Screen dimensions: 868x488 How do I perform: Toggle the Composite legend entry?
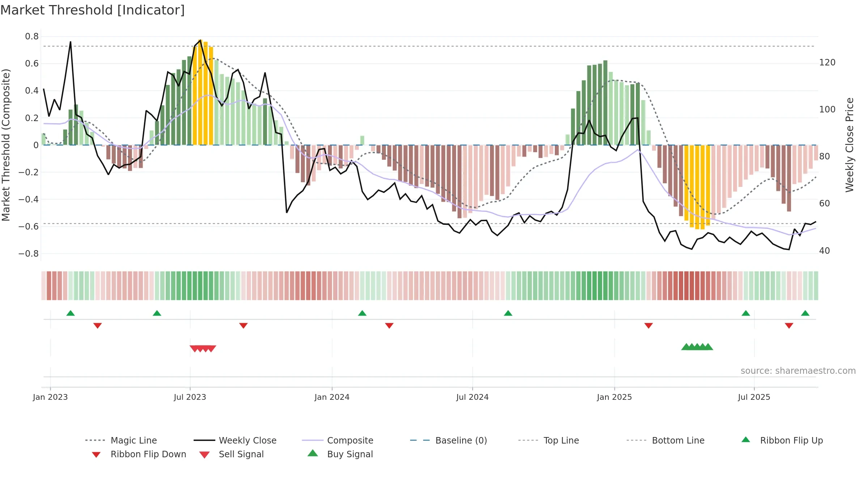coord(337,440)
